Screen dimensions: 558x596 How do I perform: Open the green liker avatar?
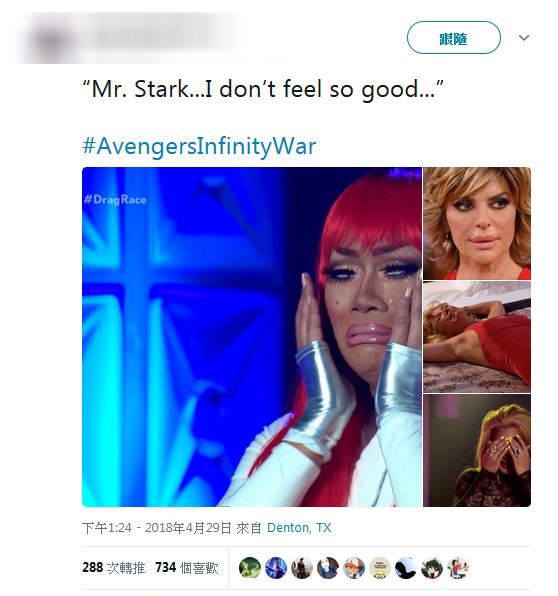(x=250, y=568)
